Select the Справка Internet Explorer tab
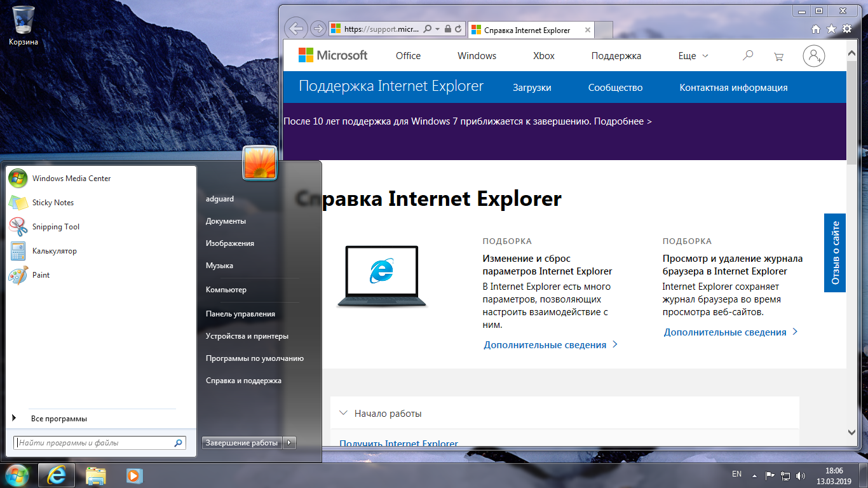This screenshot has width=868, height=488. [531, 30]
